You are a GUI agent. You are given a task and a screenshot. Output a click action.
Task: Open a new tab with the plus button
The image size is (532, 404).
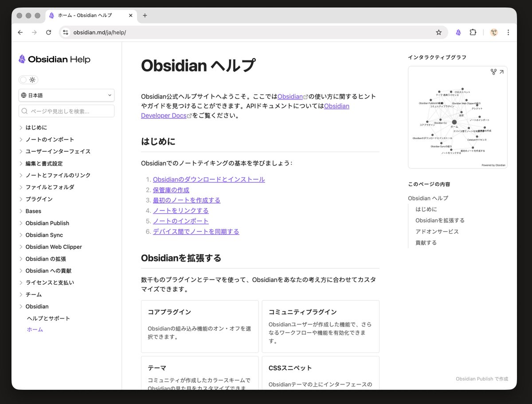click(x=145, y=16)
